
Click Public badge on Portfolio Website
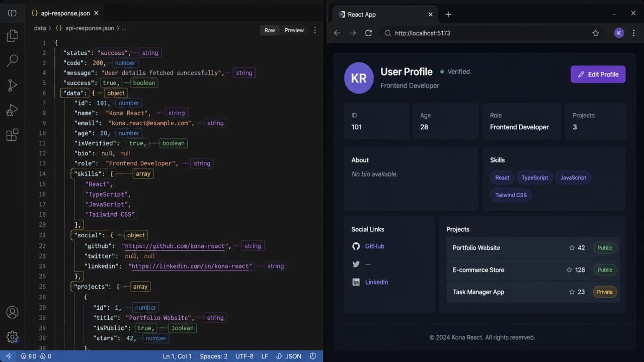click(x=605, y=248)
